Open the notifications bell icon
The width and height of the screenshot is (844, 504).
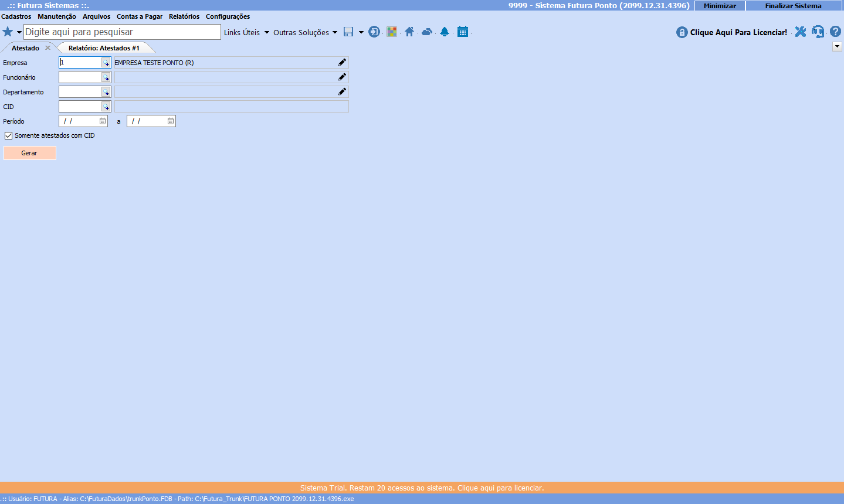click(x=445, y=32)
